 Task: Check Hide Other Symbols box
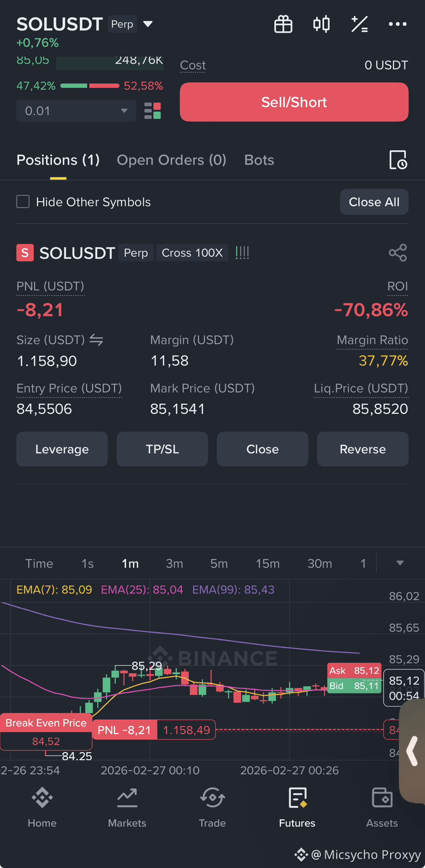[23, 201]
